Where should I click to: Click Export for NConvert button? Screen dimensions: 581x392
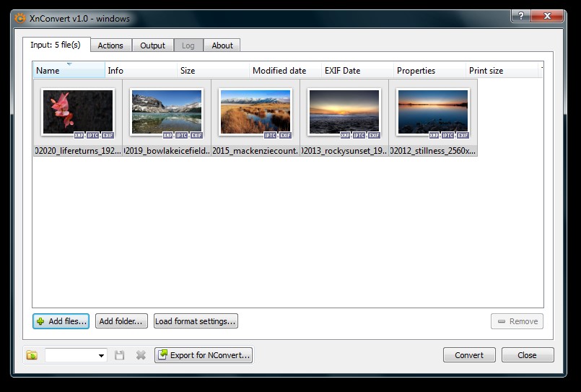pos(204,355)
